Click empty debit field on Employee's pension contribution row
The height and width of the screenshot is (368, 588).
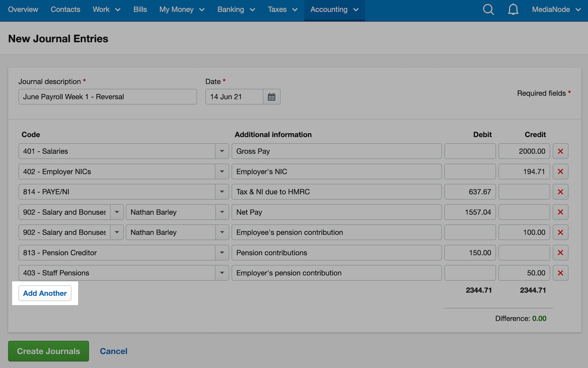tap(470, 232)
